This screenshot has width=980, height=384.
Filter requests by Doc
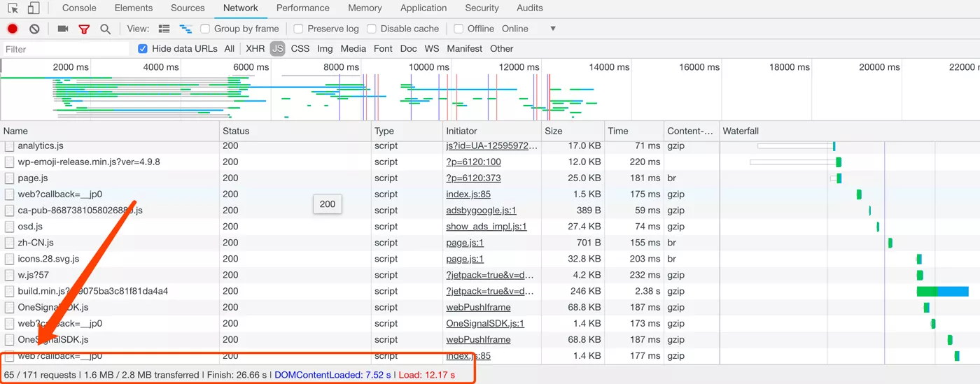point(409,49)
